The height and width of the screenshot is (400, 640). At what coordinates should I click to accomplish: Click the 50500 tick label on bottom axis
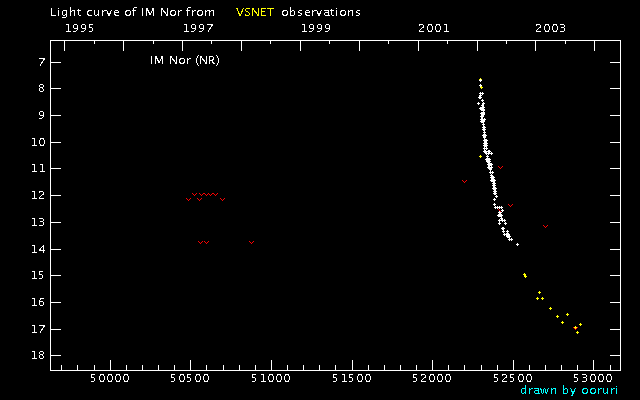point(191,378)
